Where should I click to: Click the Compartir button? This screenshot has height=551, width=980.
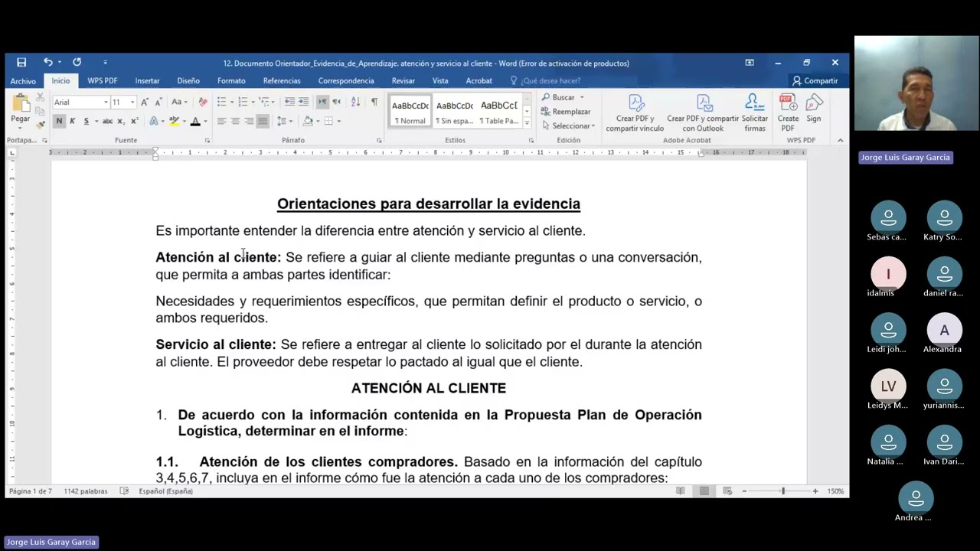click(x=815, y=80)
